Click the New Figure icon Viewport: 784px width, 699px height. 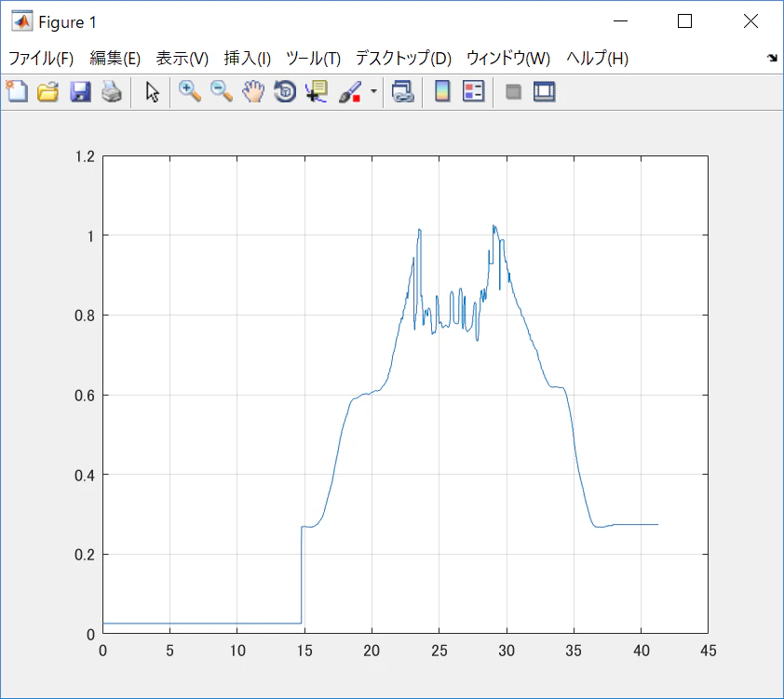pos(17,91)
